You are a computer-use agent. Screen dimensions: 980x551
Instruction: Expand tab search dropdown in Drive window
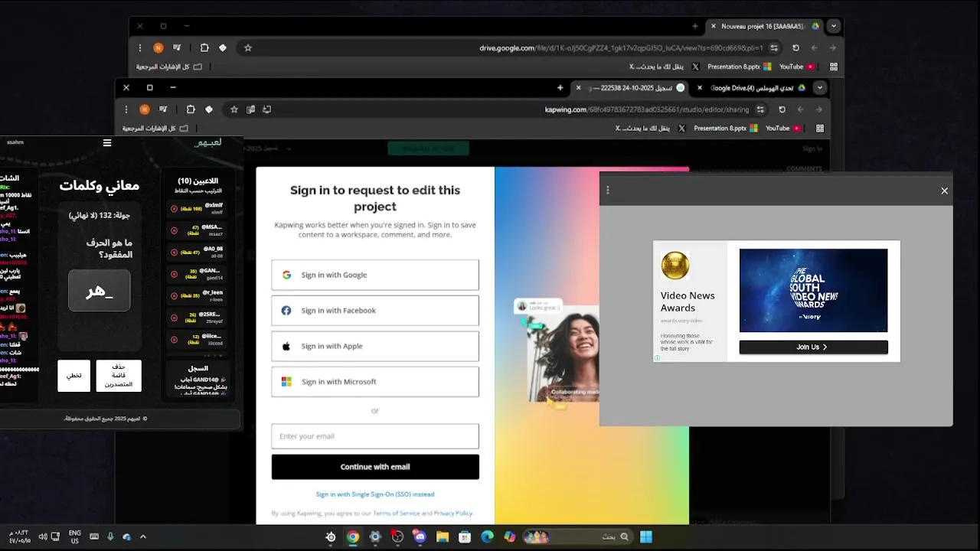point(834,26)
